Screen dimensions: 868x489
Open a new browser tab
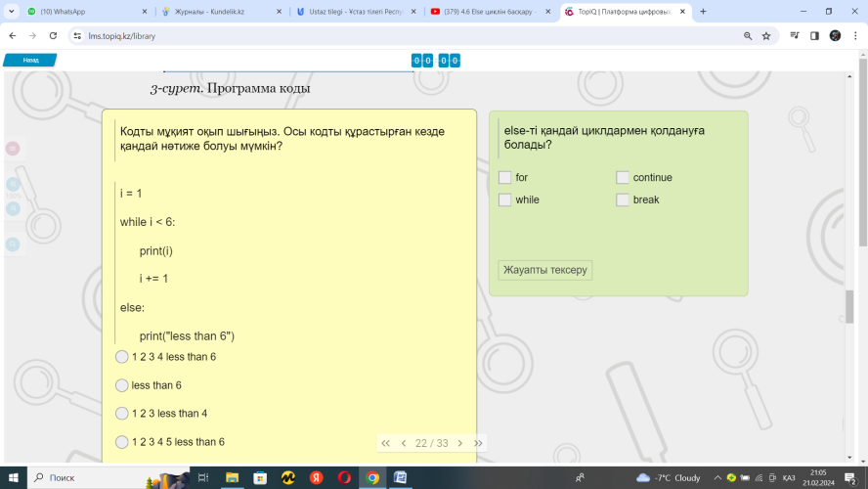[703, 11]
